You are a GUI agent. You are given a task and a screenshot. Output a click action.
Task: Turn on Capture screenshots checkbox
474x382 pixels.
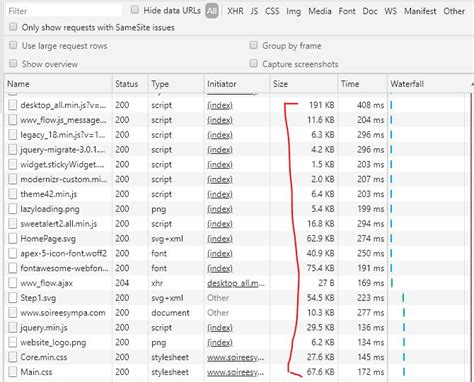click(254, 63)
